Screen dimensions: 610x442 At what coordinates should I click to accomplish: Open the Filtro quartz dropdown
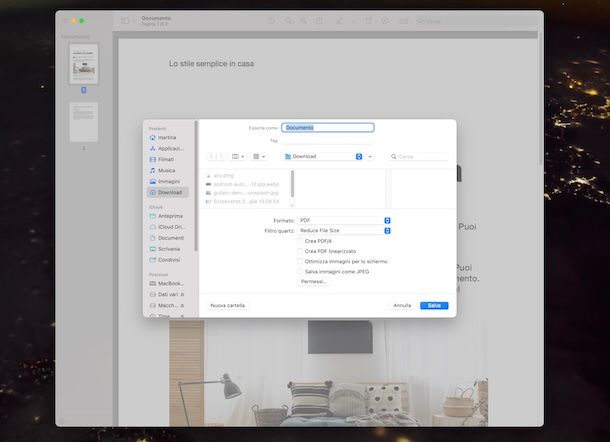[x=344, y=231]
